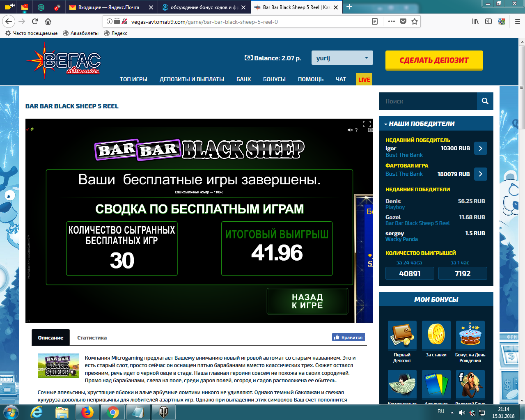Click the volume icon in system tray
Screen dimensions: 525x420
tap(462, 412)
